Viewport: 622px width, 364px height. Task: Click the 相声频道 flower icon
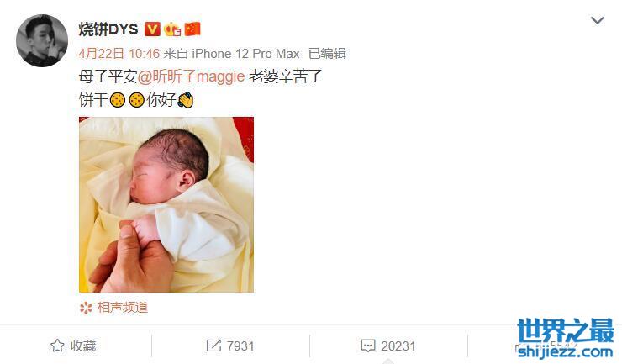click(x=86, y=308)
